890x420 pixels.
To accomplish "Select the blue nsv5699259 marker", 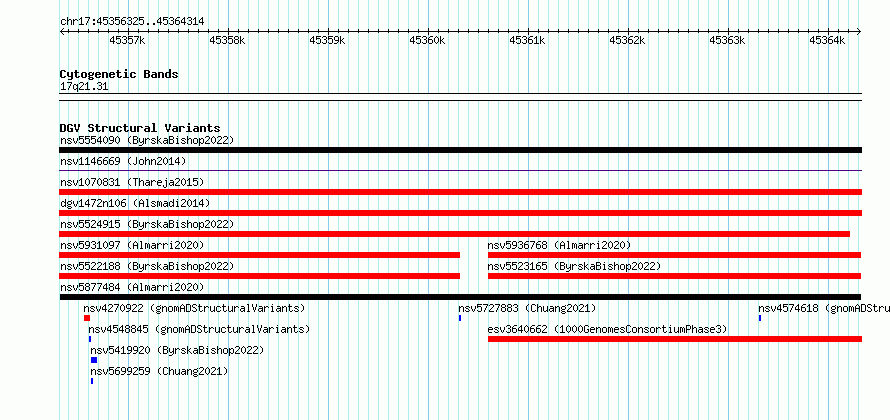I will point(91,381).
